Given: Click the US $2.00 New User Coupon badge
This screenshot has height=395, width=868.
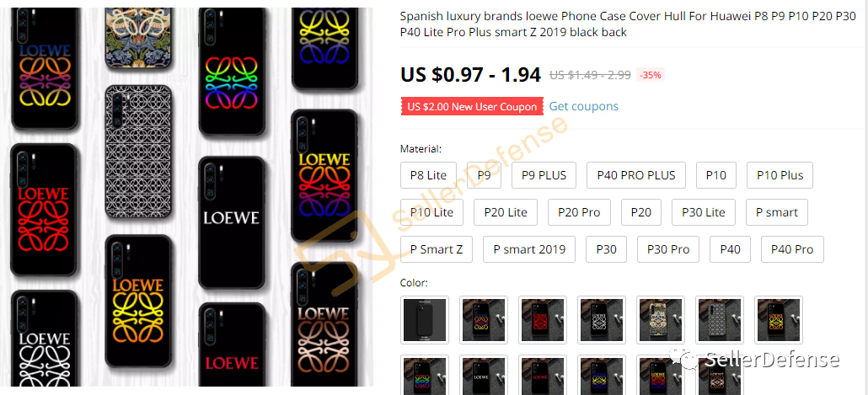Looking at the screenshot, I should pyautogui.click(x=472, y=107).
